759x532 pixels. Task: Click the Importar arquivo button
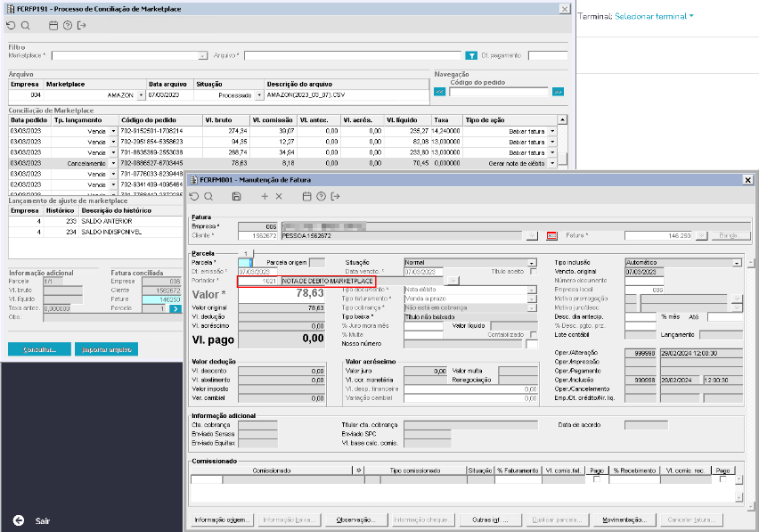point(107,349)
